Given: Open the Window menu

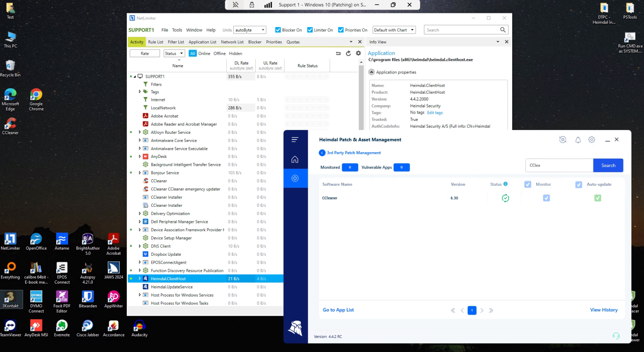Looking at the screenshot, I should point(194,30).
